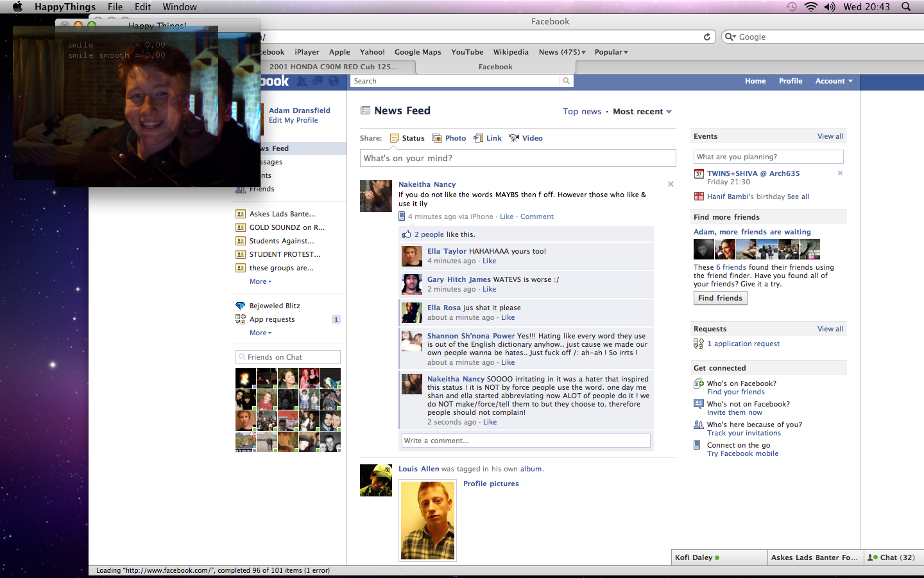Click in the Friends on Chat search field

(x=288, y=357)
